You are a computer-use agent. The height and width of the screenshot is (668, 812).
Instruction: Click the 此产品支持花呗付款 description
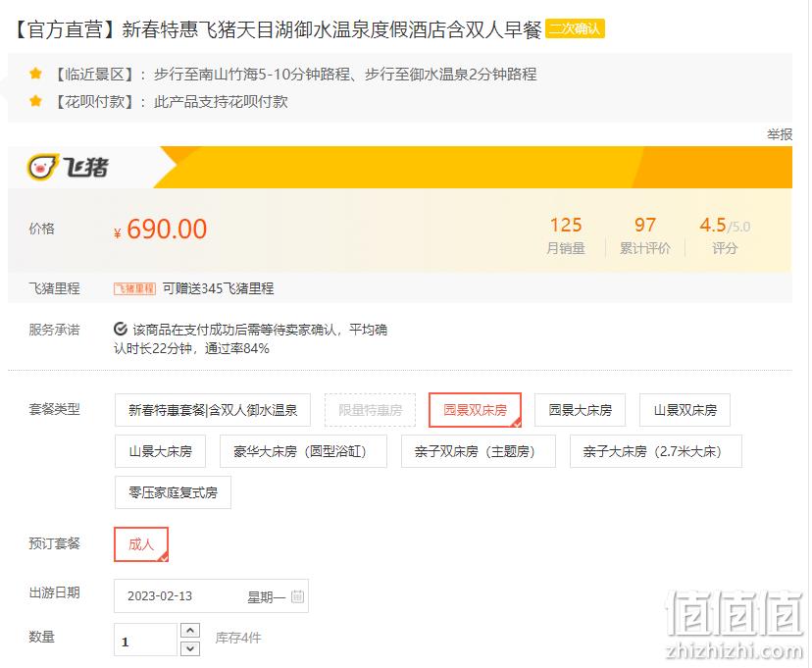click(x=221, y=101)
